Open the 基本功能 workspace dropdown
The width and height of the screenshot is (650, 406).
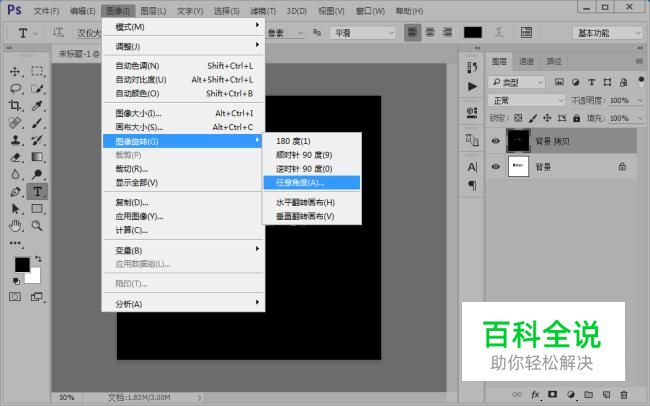[607, 33]
